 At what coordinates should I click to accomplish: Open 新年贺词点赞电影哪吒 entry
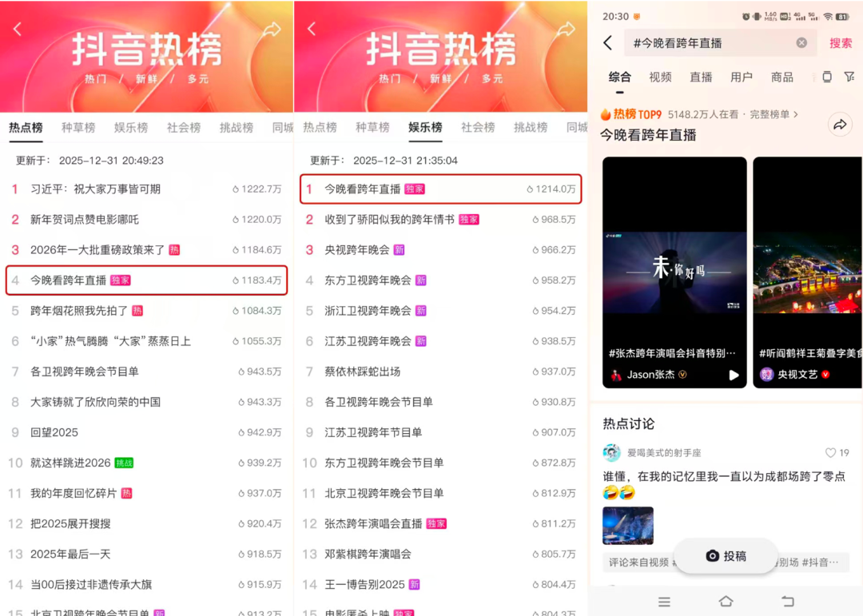146,220
